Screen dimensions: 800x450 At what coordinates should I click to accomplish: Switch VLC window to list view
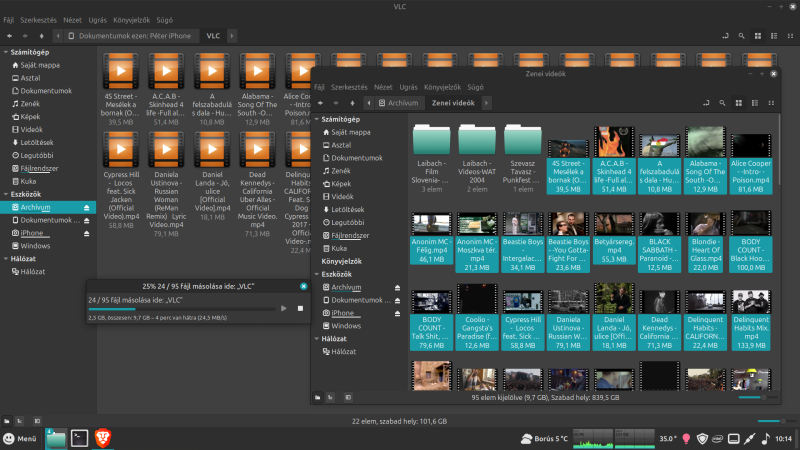coord(774,36)
